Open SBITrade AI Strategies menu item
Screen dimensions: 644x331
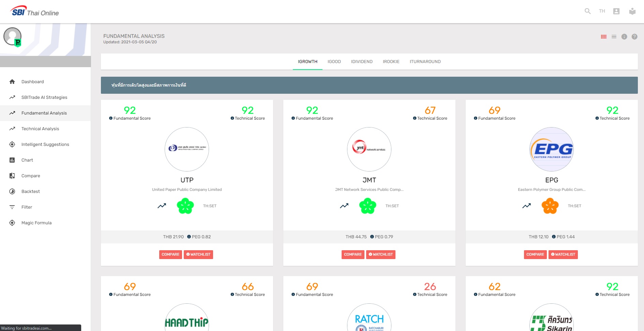(45, 97)
